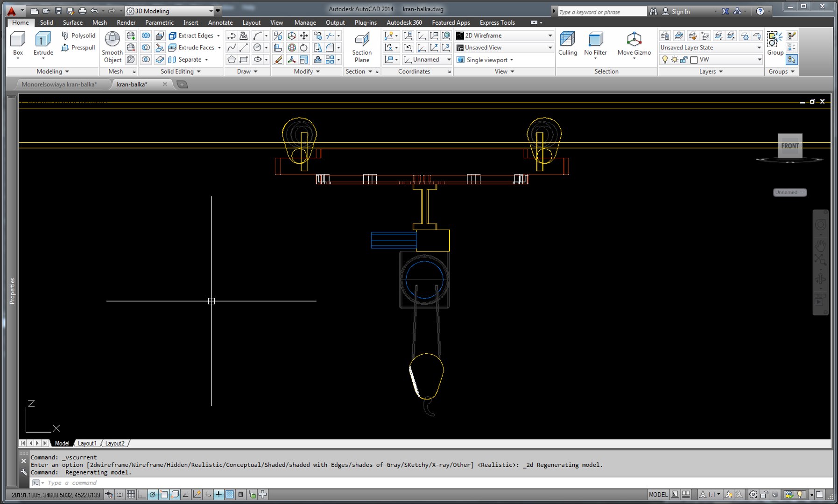
Task: Use the Presspull tool
Action: click(78, 48)
